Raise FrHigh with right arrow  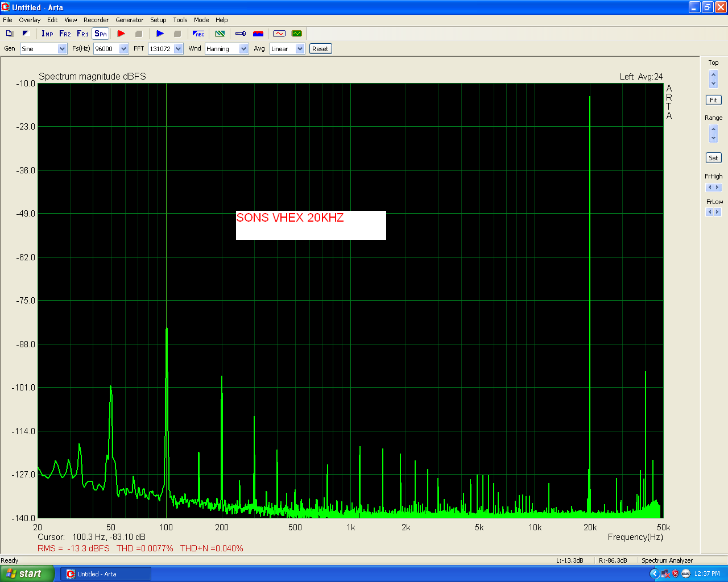(717, 188)
